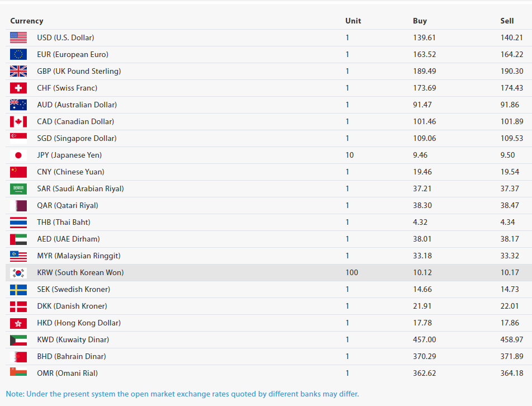Click the United Kingdom flag icon
This screenshot has height=406, width=532.
click(x=18, y=71)
